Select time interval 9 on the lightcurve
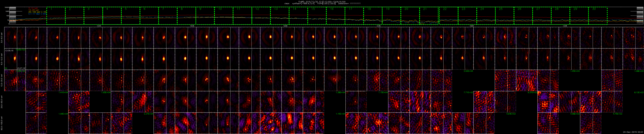Image resolution: width=644 pixels, height=134 pixels. click(x=205, y=16)
